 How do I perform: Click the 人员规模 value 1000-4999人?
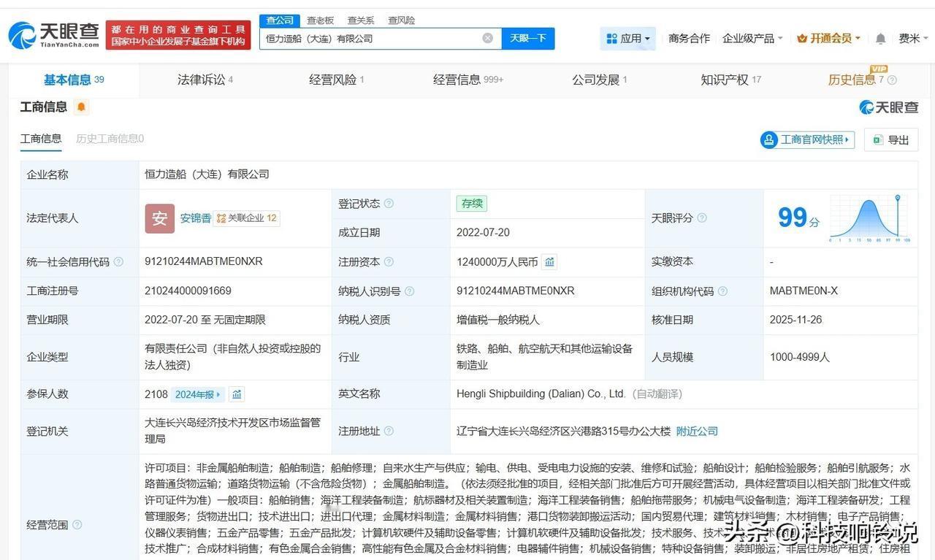[x=800, y=357]
